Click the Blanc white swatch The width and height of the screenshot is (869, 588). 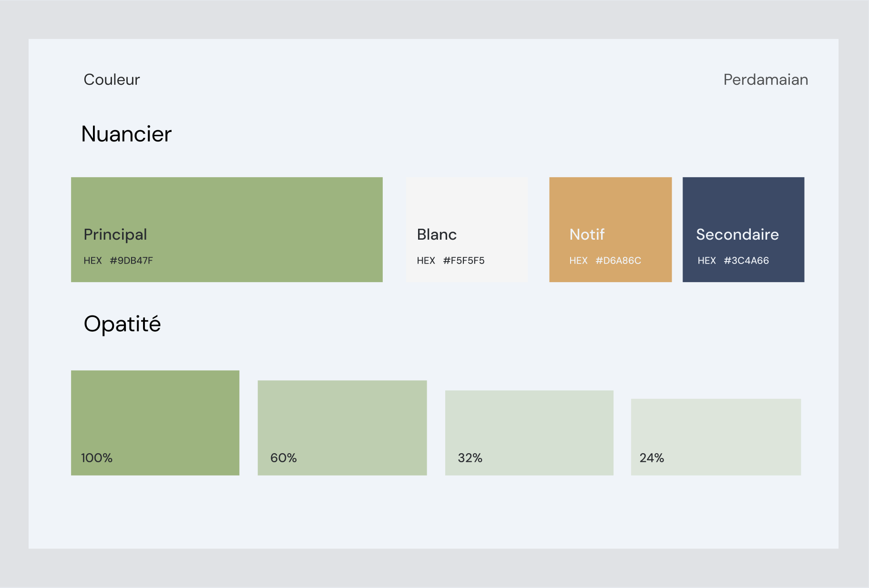pyautogui.click(x=467, y=230)
